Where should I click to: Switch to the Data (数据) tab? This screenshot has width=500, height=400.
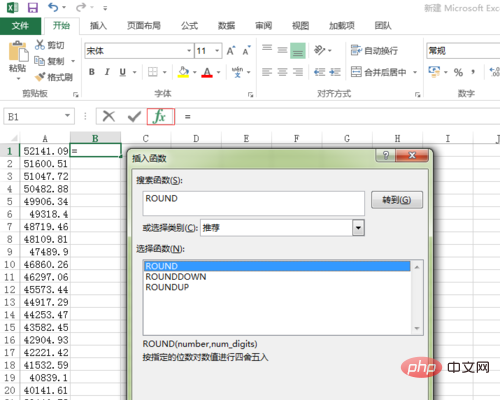click(227, 26)
